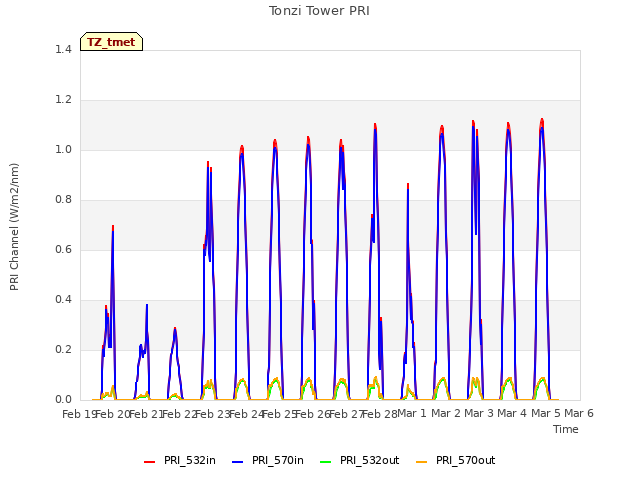Click the orange PRI_570out legend swatch

(422, 461)
